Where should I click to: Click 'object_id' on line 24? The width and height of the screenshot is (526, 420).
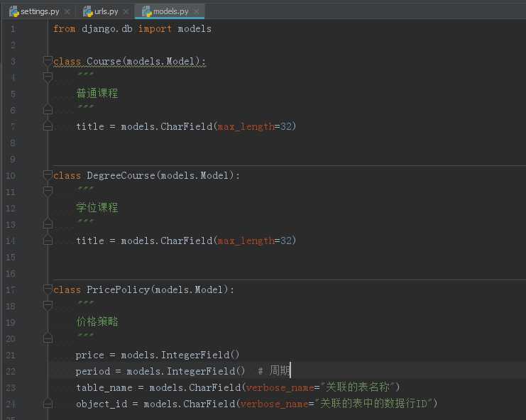[x=102, y=404]
